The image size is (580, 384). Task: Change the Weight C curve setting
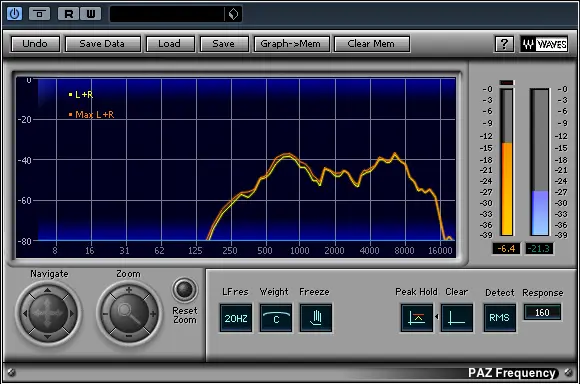[276, 318]
